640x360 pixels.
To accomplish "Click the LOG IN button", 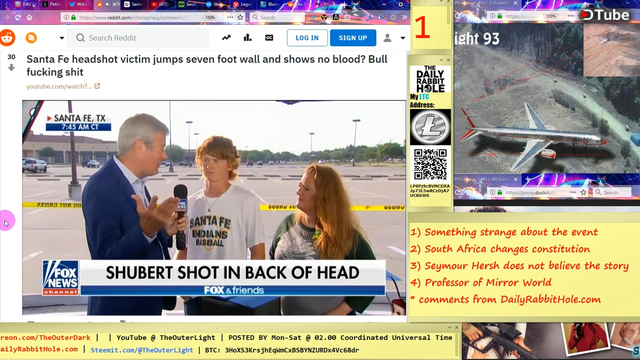I will [307, 38].
